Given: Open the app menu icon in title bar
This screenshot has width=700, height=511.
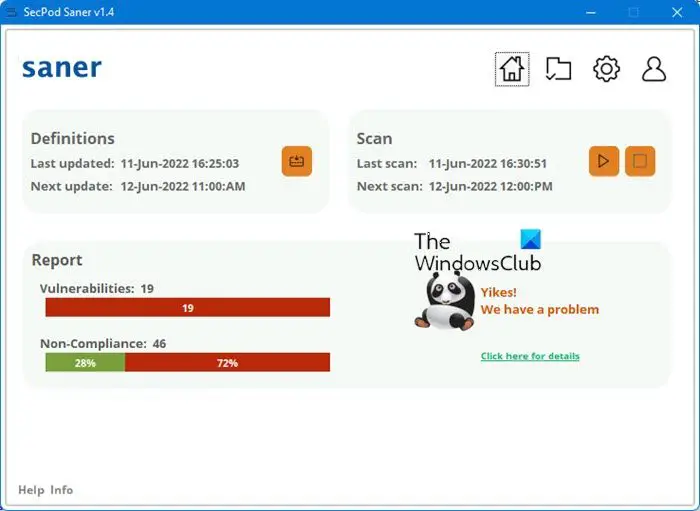Looking at the screenshot, I should coord(11,12).
